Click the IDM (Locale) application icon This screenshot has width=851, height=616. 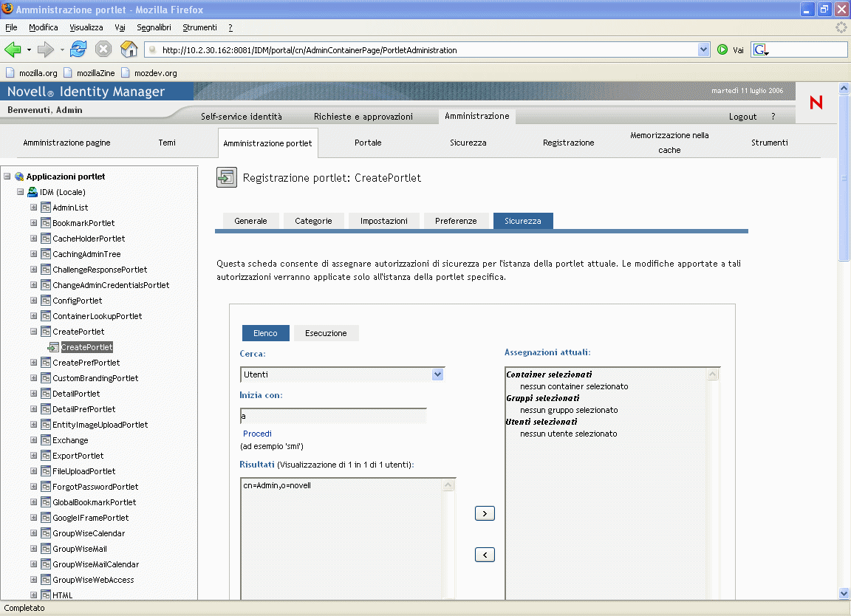tap(33, 192)
